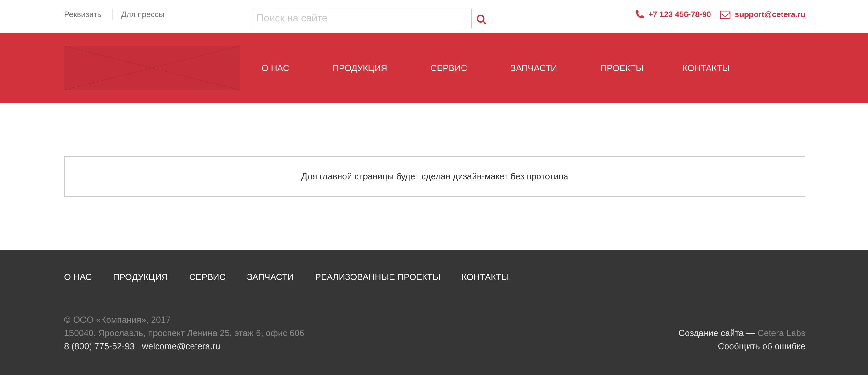Select СЕРВИС in the main navigation

(x=448, y=68)
